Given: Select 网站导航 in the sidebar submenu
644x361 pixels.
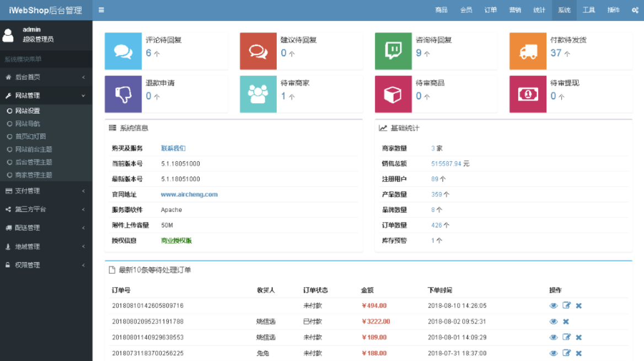Looking at the screenshot, I should coord(28,123).
